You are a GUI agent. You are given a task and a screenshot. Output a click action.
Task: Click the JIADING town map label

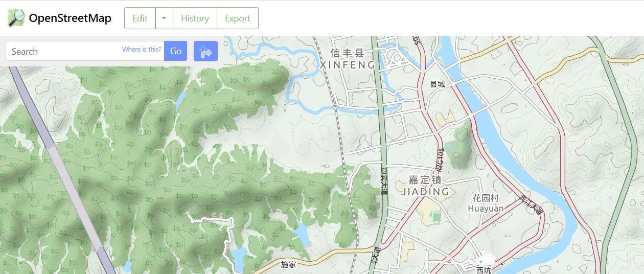click(x=425, y=192)
